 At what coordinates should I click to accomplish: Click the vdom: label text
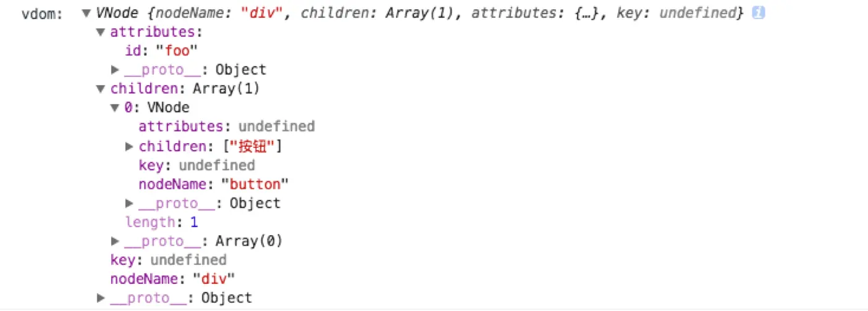click(43, 14)
